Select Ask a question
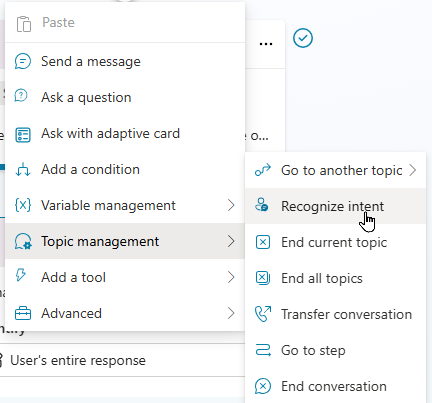Viewport: 432px width, 403px height. click(x=125, y=97)
